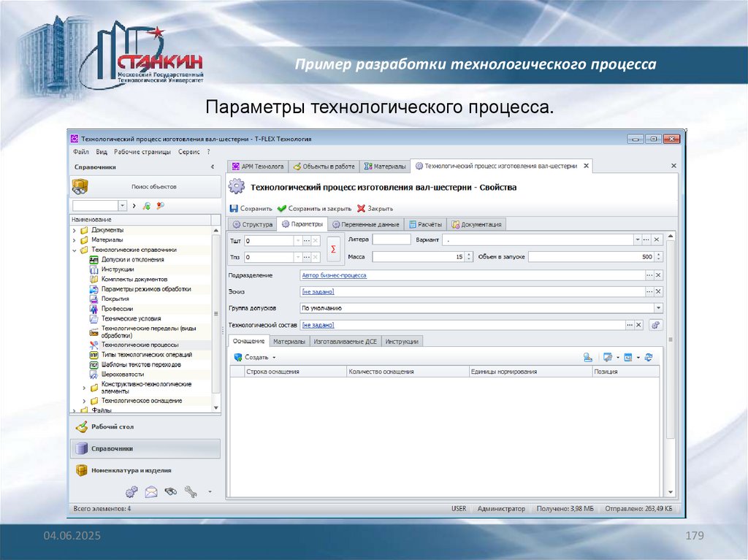Open Комплекты документов item
The height and width of the screenshot is (560, 748).
click(x=134, y=279)
